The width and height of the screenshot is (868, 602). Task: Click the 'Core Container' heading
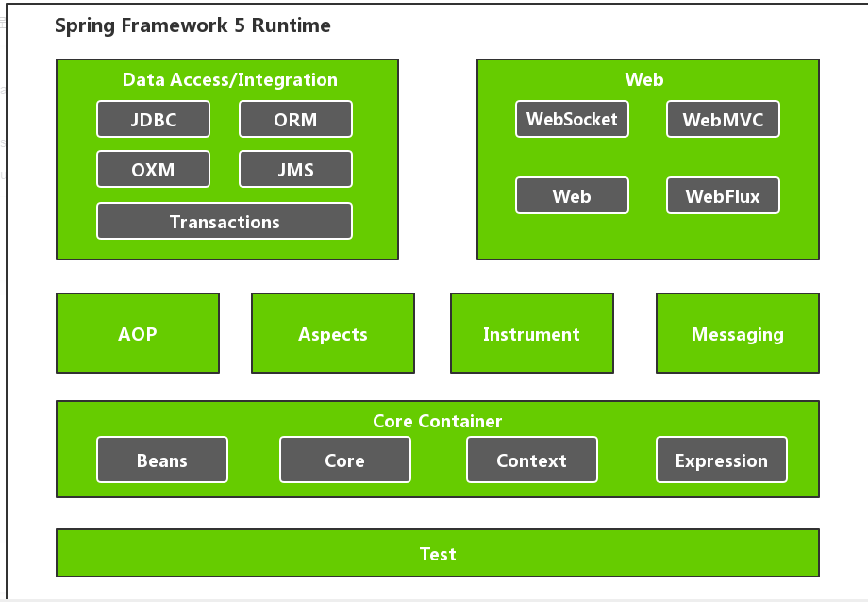coord(438,421)
